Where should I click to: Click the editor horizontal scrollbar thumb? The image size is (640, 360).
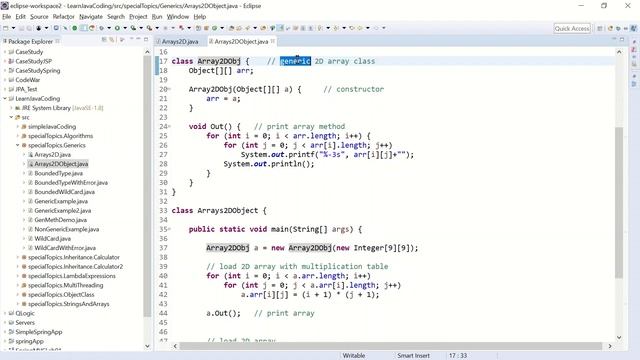pyautogui.click(x=391, y=346)
